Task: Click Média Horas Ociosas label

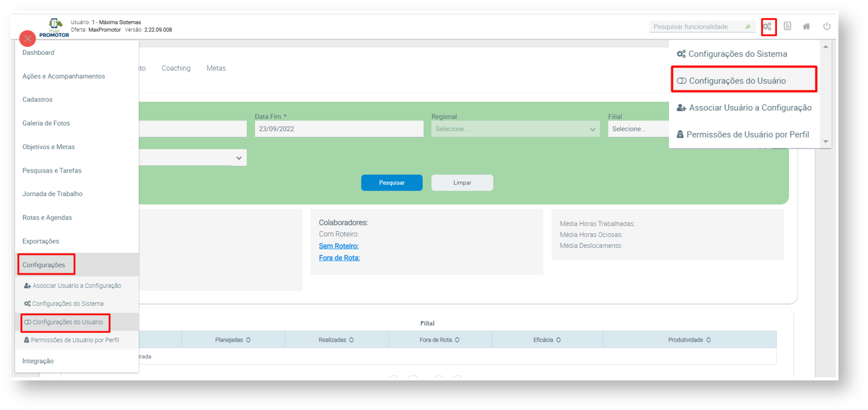Action: pyautogui.click(x=591, y=235)
